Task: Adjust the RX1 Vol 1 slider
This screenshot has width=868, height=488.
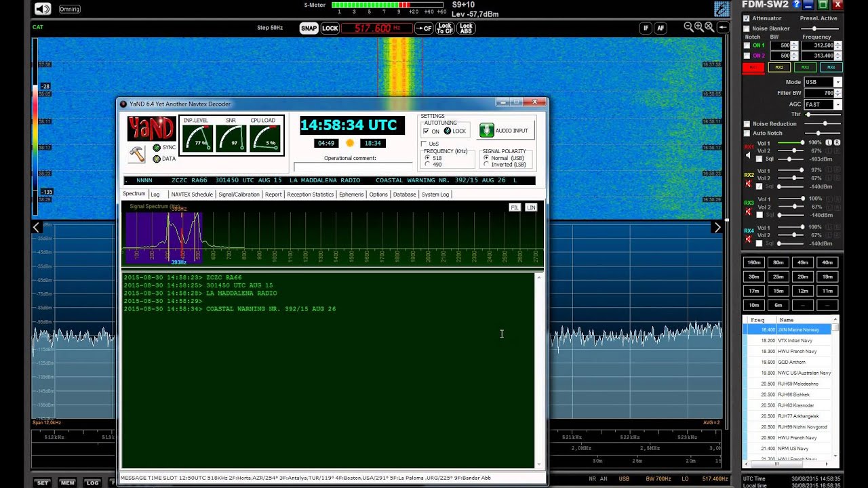Action: click(x=790, y=143)
